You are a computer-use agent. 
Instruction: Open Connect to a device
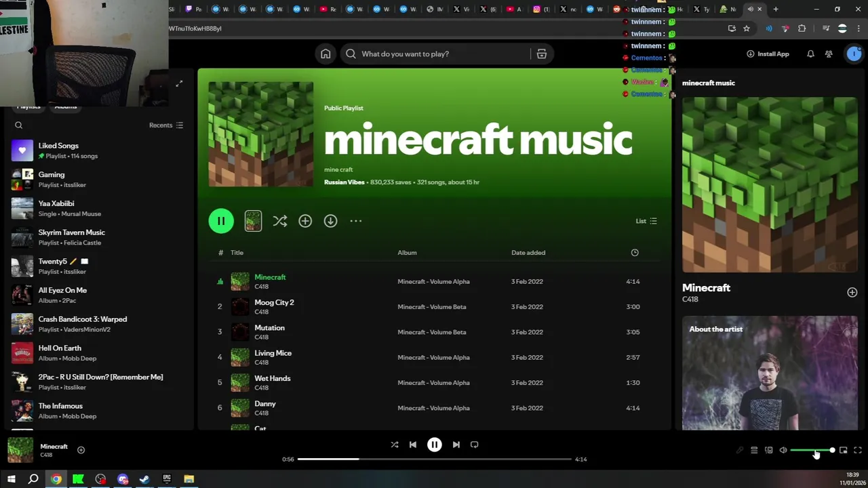[x=768, y=450]
